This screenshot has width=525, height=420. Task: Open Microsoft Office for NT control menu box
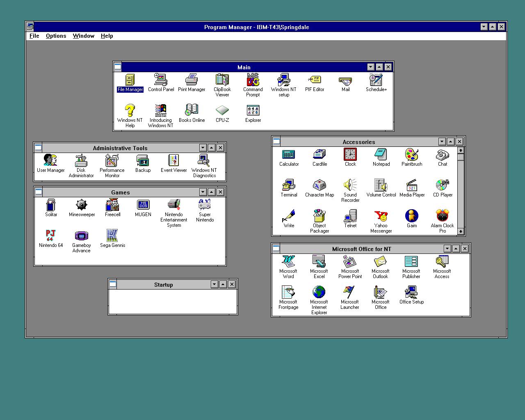point(276,249)
